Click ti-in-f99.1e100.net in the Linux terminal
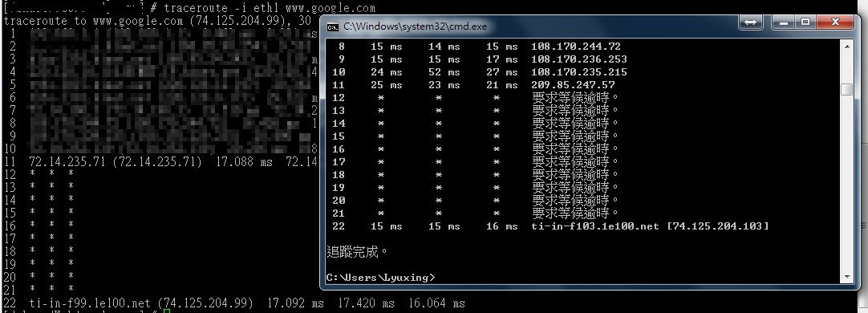The width and height of the screenshot is (868, 313). 90,303
